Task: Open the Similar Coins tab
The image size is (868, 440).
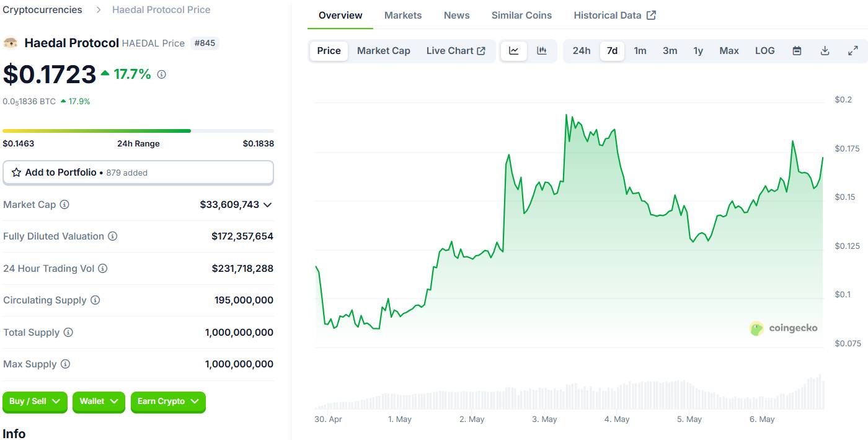Action: (521, 16)
